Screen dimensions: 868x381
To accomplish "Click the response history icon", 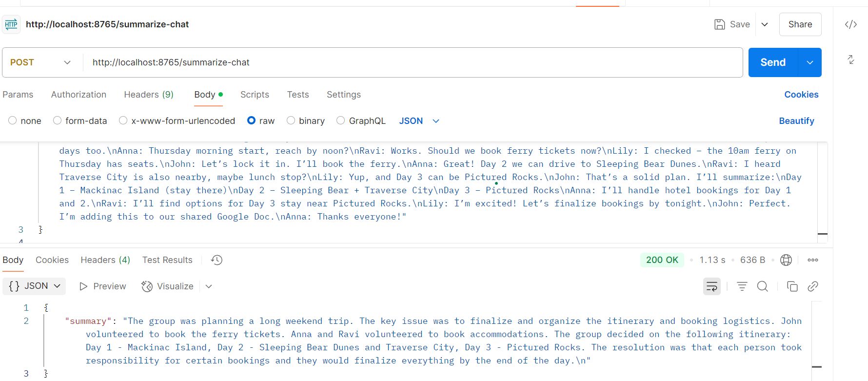I will 217,260.
